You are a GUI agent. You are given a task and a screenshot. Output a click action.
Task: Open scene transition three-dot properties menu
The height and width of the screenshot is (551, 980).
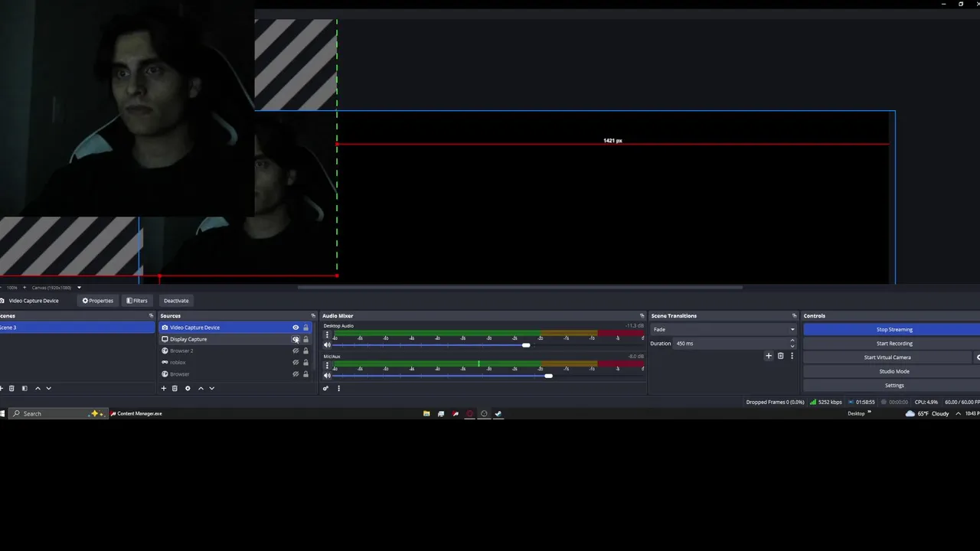792,356
